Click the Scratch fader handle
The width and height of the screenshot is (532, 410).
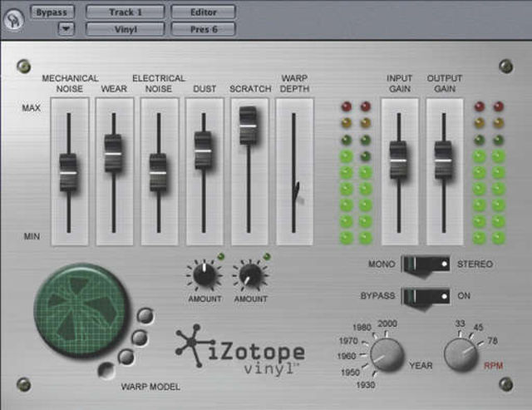tap(249, 126)
